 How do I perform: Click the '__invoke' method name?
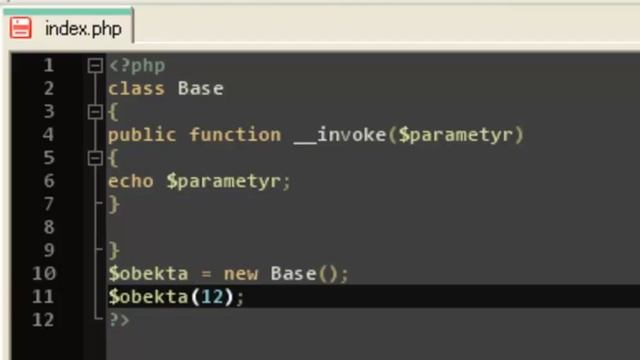[340, 135]
